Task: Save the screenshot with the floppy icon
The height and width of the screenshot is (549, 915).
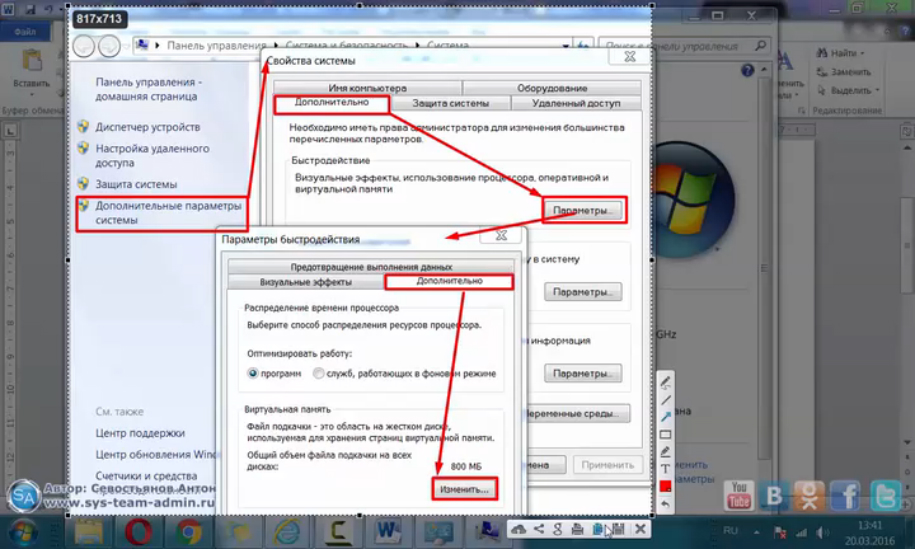Action: click(x=619, y=529)
